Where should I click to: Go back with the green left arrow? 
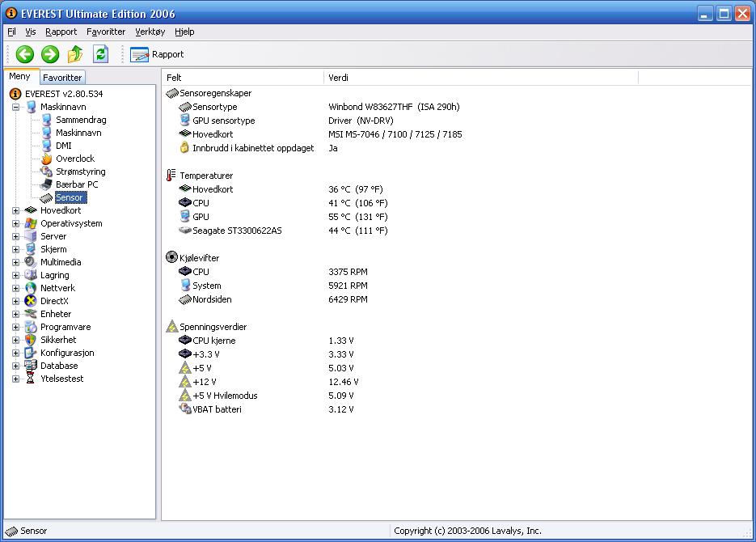pos(24,54)
